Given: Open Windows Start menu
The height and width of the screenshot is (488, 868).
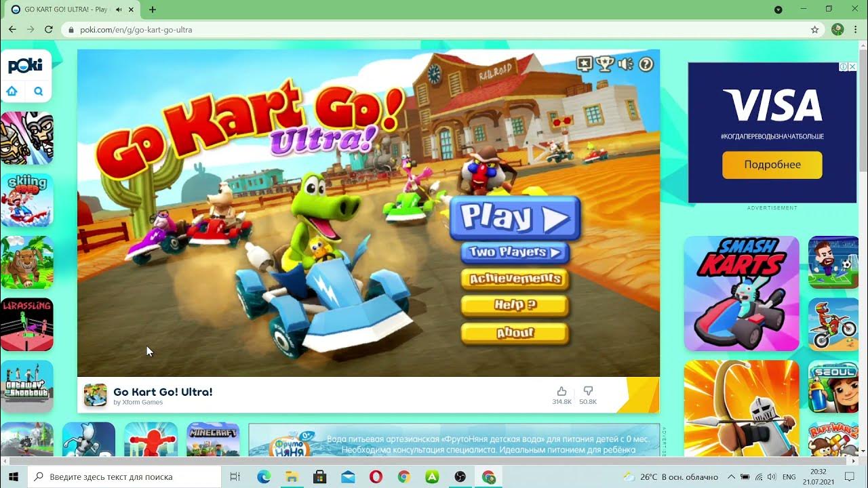Looking at the screenshot, I should click(14, 476).
